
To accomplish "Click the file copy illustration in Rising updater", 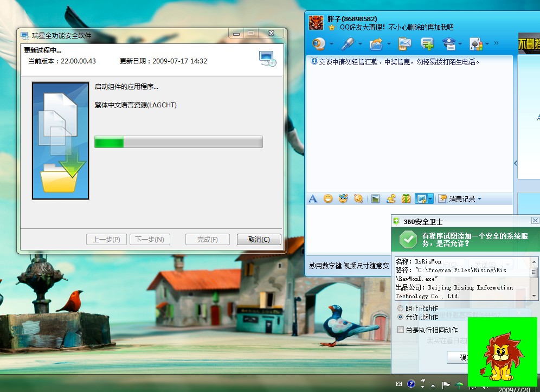I will [x=61, y=140].
